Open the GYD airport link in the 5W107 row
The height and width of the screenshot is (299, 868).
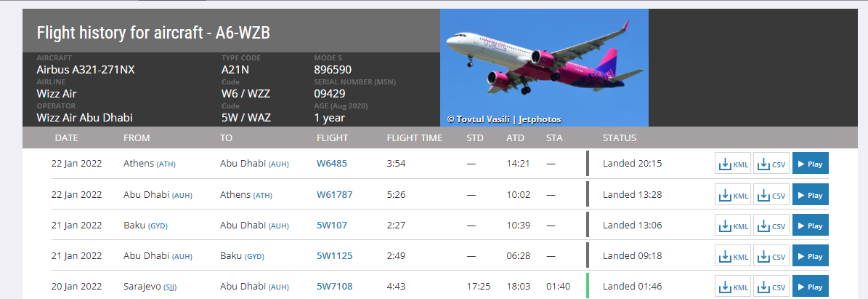(158, 226)
